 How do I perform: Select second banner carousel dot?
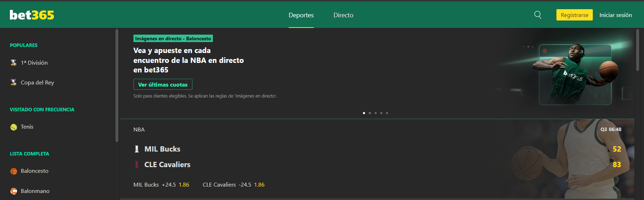370,113
